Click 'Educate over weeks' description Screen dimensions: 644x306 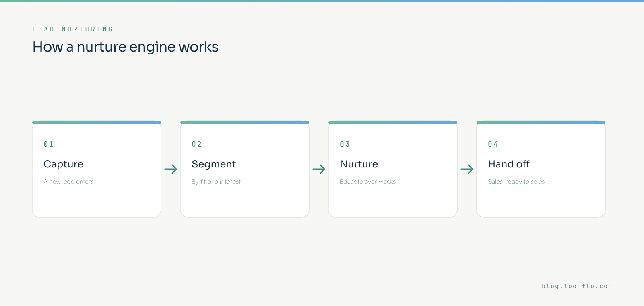(367, 182)
